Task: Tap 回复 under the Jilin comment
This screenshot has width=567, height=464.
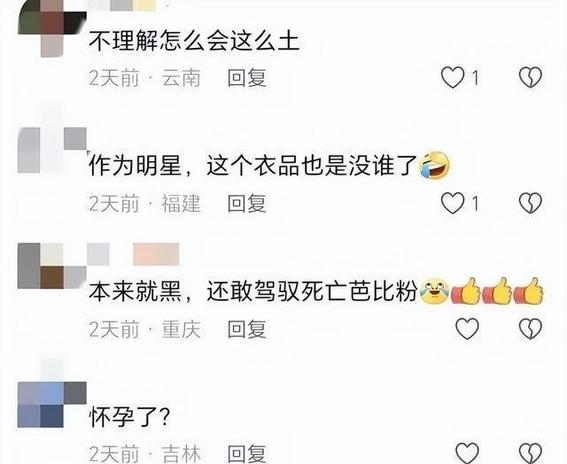Action: (247, 454)
